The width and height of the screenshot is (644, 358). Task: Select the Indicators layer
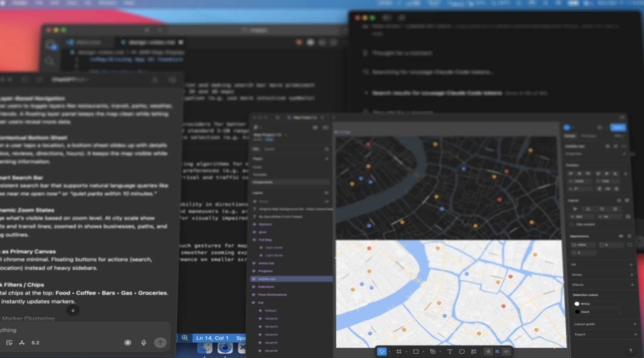click(x=292, y=287)
